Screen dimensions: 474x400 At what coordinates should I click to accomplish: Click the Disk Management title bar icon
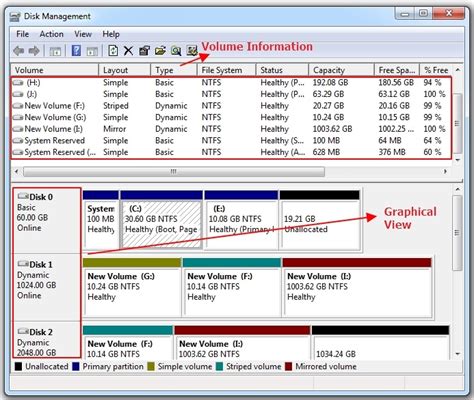tap(15, 17)
